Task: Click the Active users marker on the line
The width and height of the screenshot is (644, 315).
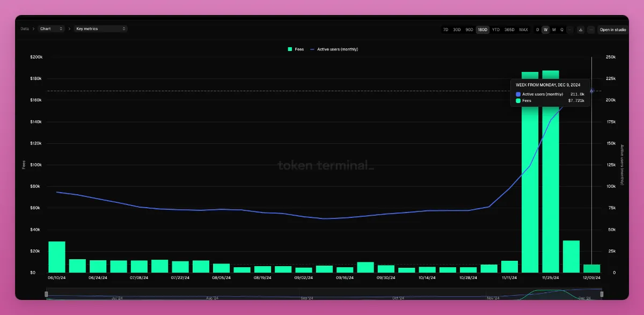Action: pos(591,91)
